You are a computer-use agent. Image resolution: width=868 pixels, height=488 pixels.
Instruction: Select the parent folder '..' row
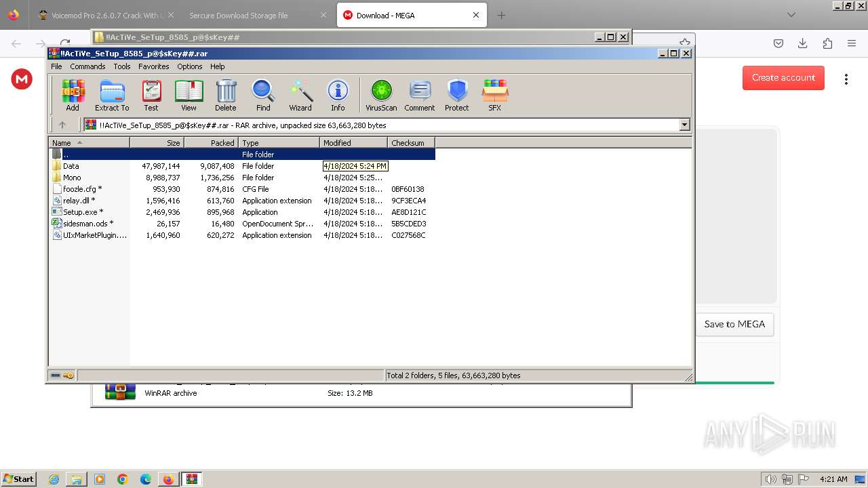pyautogui.click(x=242, y=154)
